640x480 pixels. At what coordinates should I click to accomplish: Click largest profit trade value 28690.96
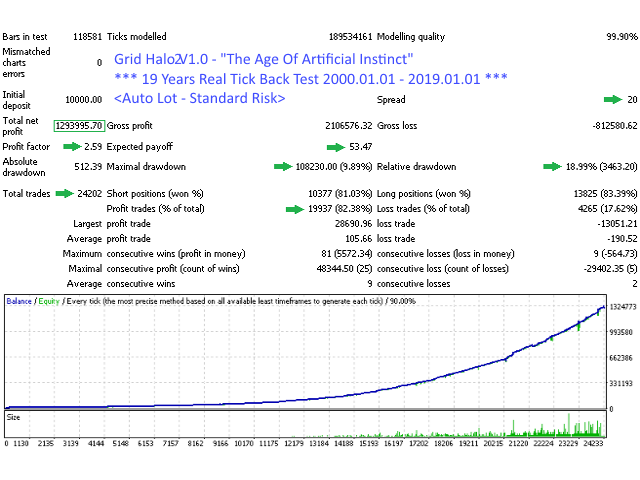[x=353, y=224]
